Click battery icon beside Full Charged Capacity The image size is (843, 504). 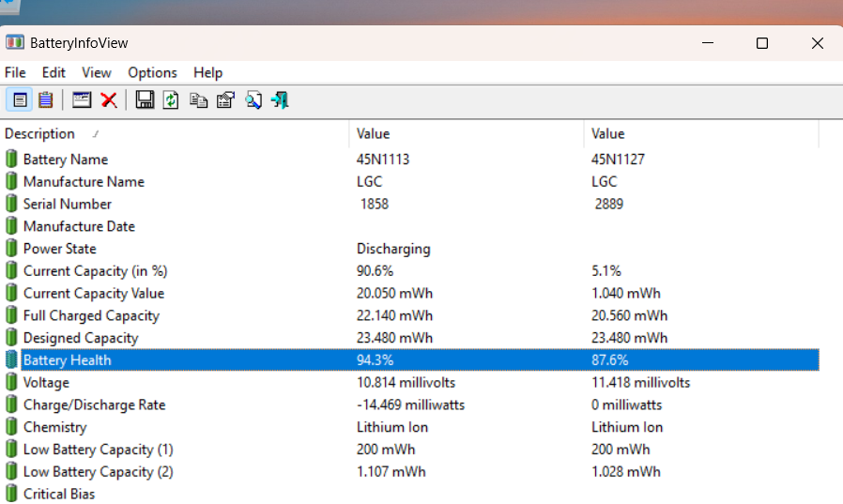point(11,315)
